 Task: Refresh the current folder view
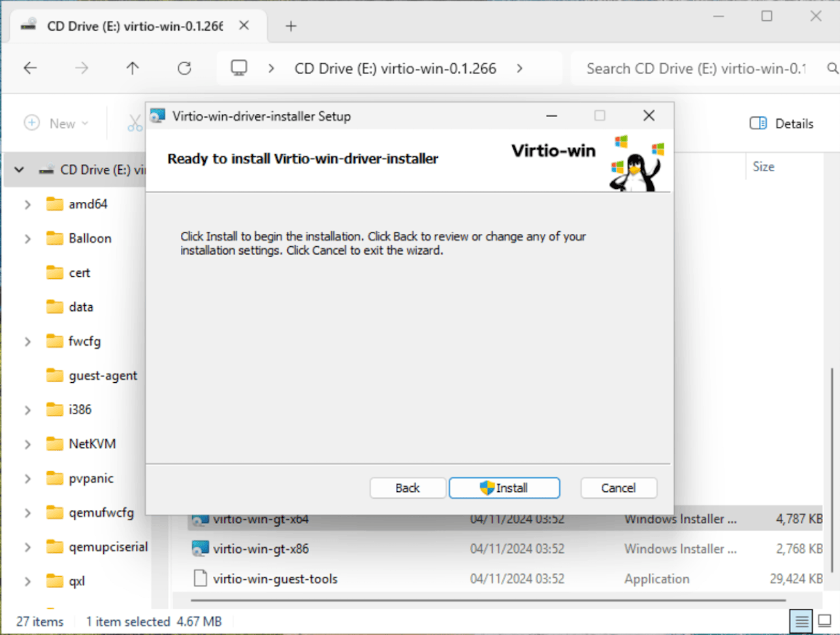[184, 67]
